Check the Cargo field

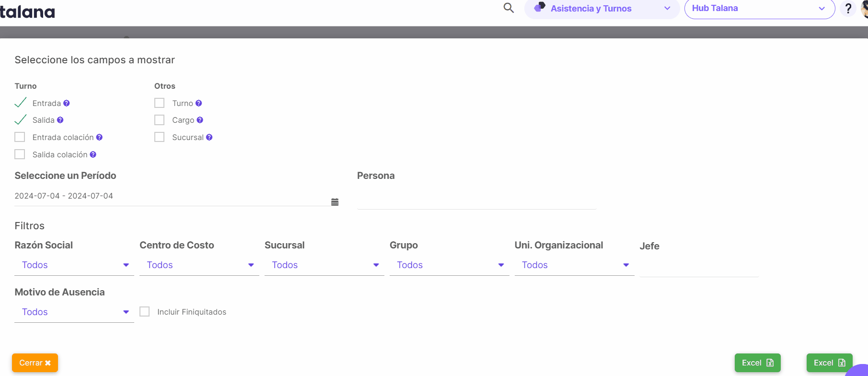coord(160,120)
